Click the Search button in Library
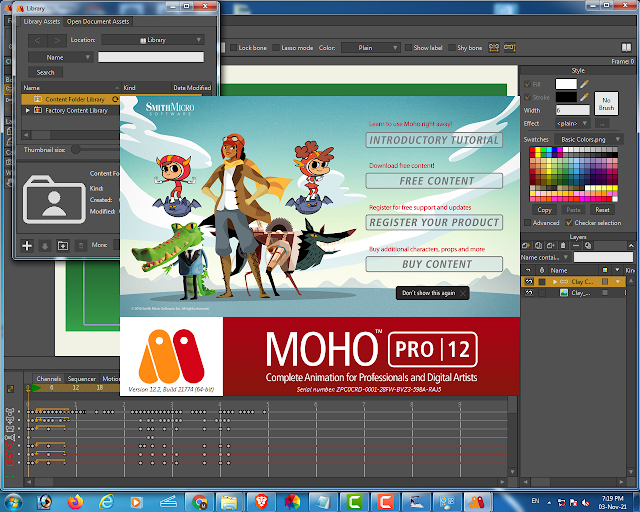Viewport: 640px width, 512px height. (x=45, y=72)
